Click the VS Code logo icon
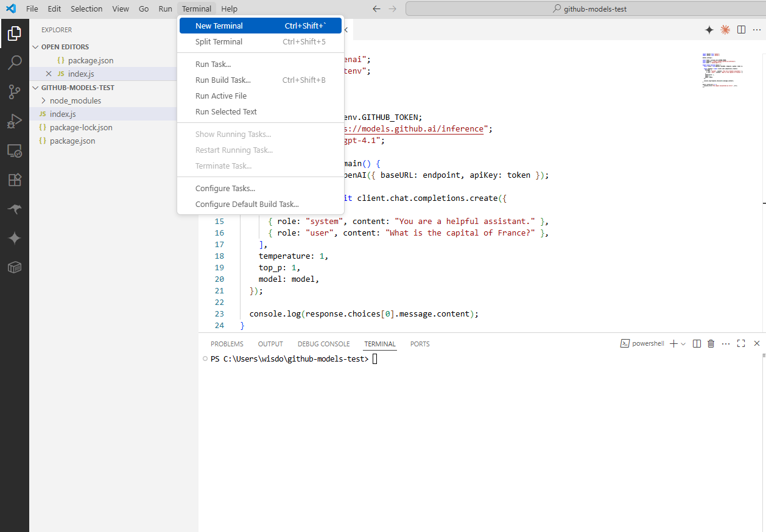The image size is (766, 532). [x=10, y=9]
